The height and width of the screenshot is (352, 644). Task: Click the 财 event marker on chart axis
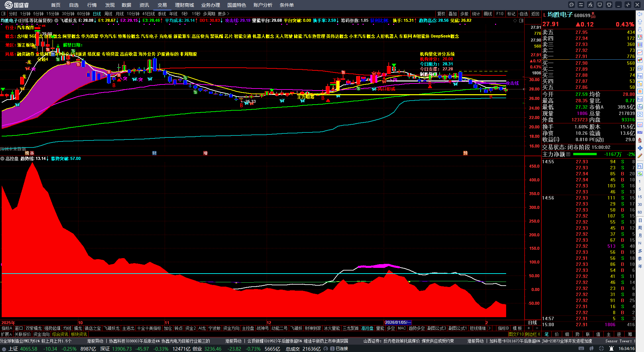pyautogui.click(x=154, y=153)
